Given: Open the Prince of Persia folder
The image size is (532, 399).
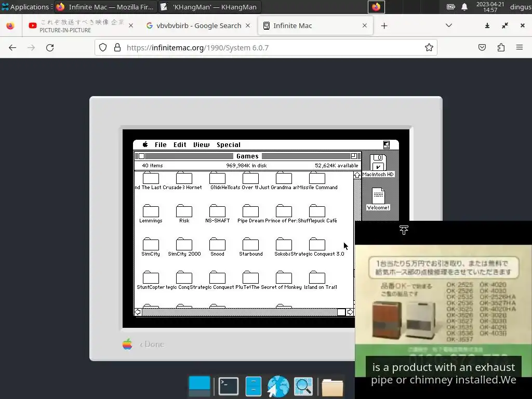Looking at the screenshot, I should [x=284, y=211].
